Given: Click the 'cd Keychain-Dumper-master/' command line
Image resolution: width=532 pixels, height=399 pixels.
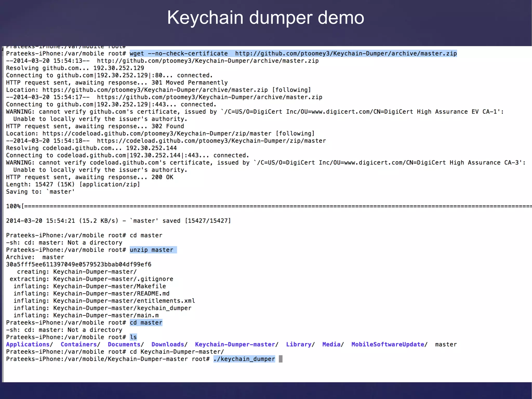Looking at the screenshot, I should click(115, 352).
